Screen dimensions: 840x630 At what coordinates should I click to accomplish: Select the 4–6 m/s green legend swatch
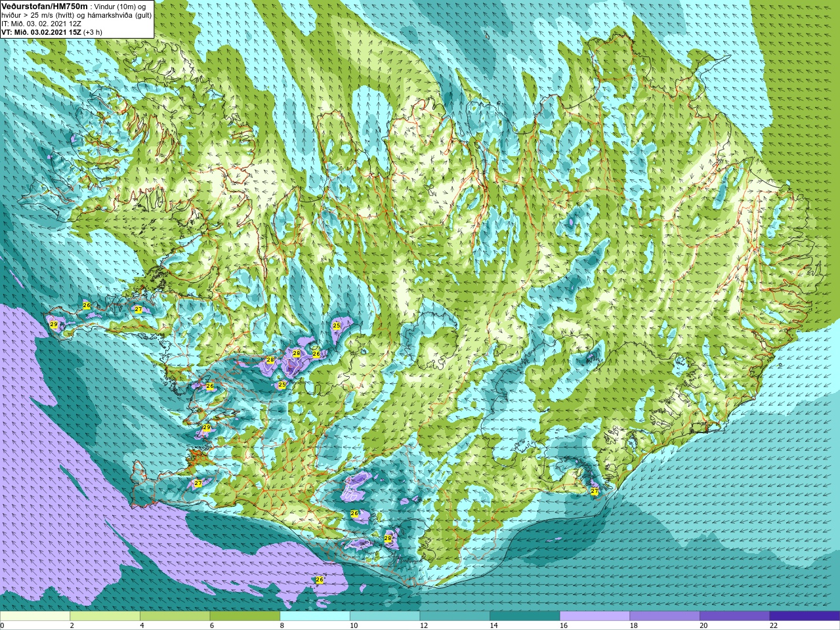(x=175, y=616)
